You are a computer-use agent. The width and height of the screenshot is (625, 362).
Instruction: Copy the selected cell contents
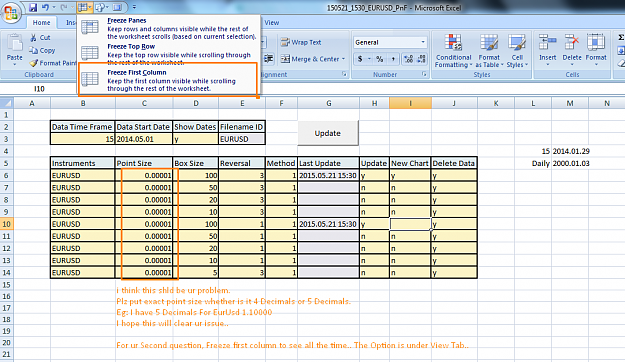(42, 50)
